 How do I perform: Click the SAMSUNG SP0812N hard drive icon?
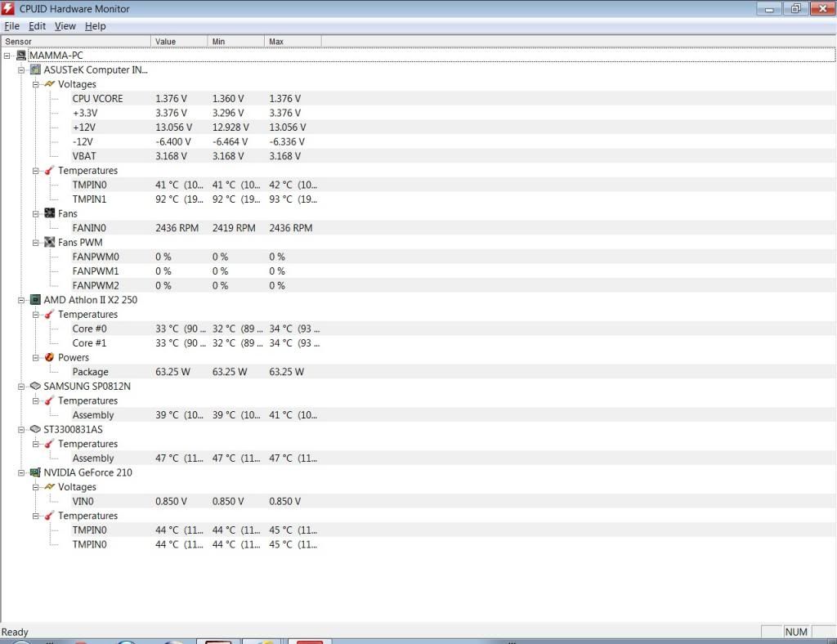click(35, 387)
